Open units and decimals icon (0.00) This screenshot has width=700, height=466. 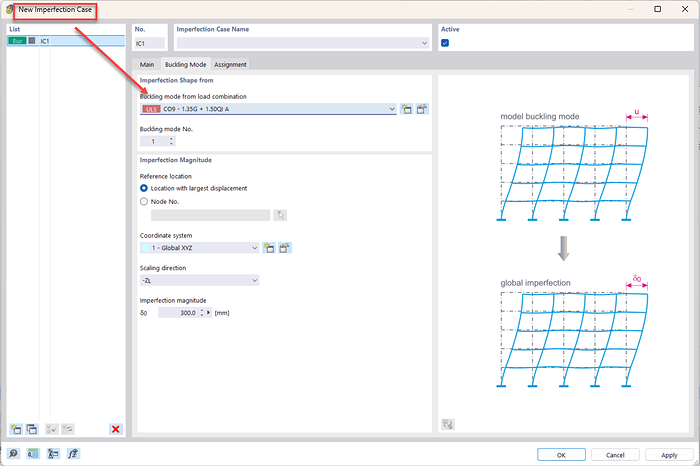[33, 454]
